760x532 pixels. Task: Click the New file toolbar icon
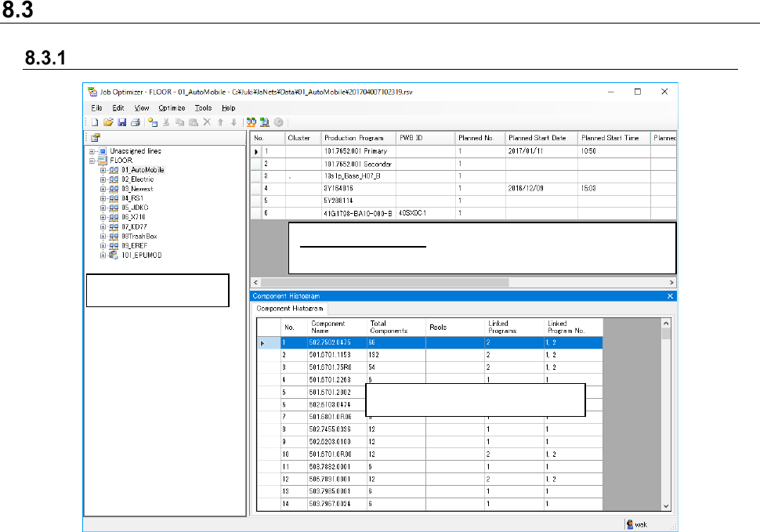click(x=96, y=122)
